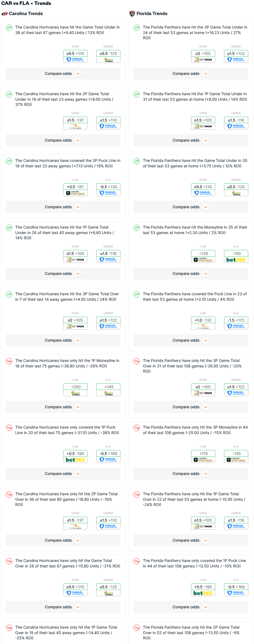Click green trend icon on Carolina 38-of-67 Under trend
The image size is (254, 644).
(9, 27)
